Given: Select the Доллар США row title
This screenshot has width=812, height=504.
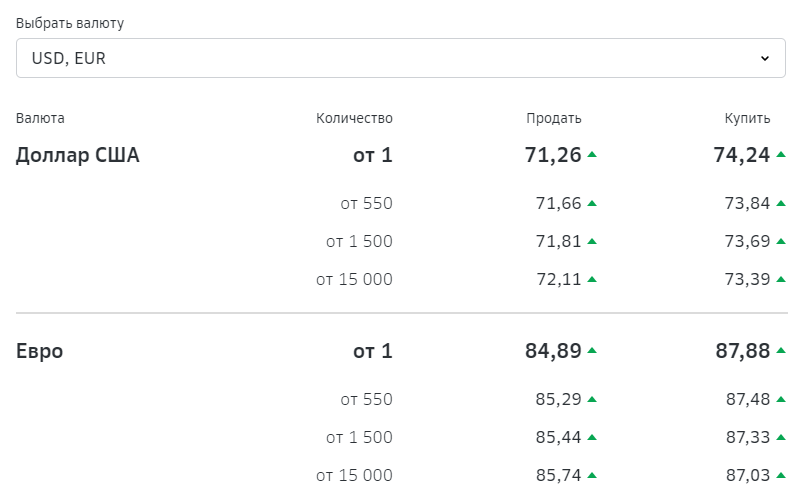Looking at the screenshot, I should pyautogui.click(x=78, y=155).
